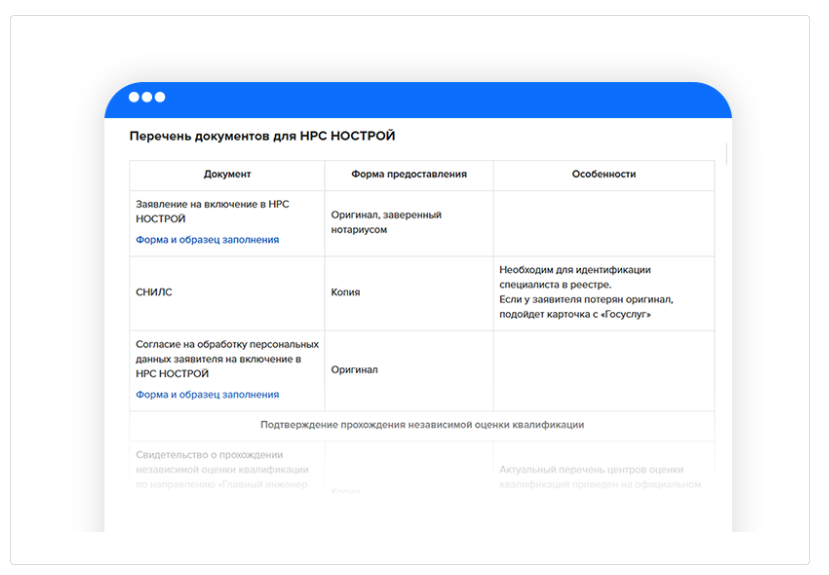Click Согласие на обработку персональных данных text

pos(227,359)
